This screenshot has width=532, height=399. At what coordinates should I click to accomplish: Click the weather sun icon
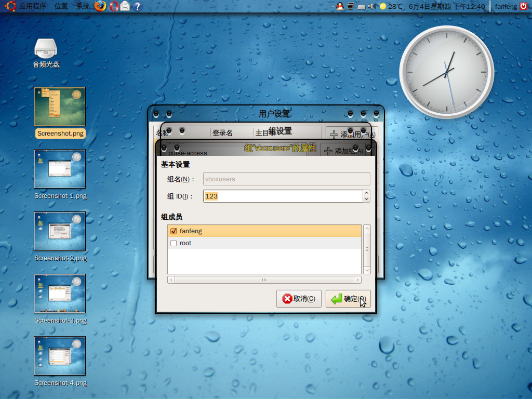pyautogui.click(x=383, y=6)
